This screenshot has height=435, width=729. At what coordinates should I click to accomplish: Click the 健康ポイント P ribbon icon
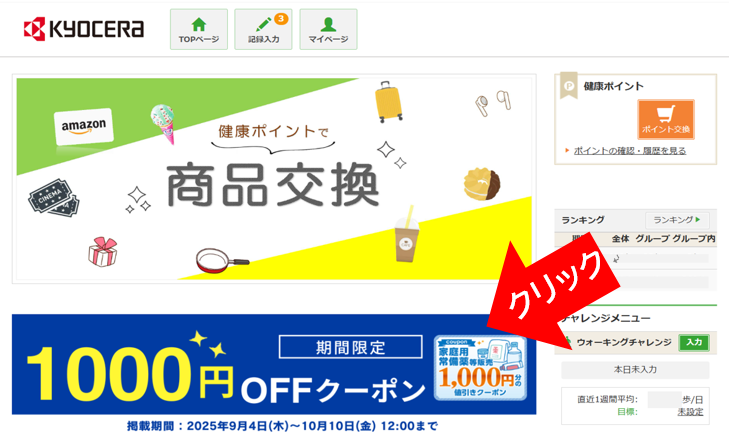tap(569, 86)
